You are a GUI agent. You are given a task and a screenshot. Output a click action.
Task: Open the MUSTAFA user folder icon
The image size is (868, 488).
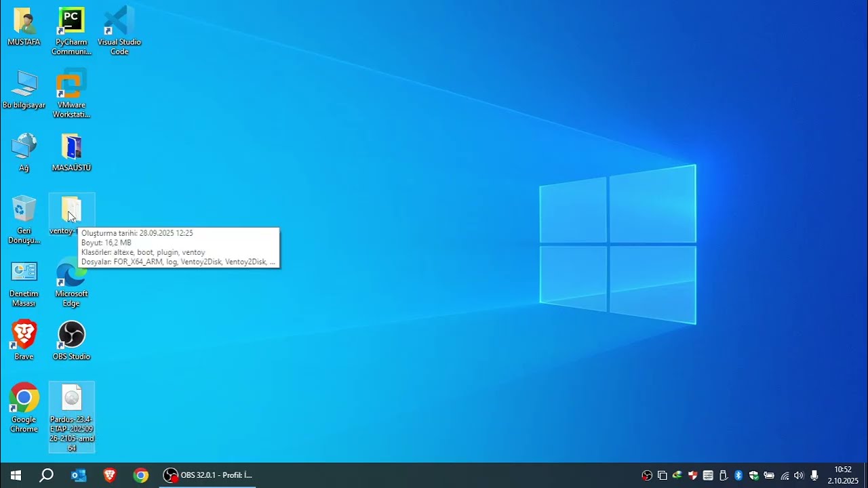pos(24,26)
